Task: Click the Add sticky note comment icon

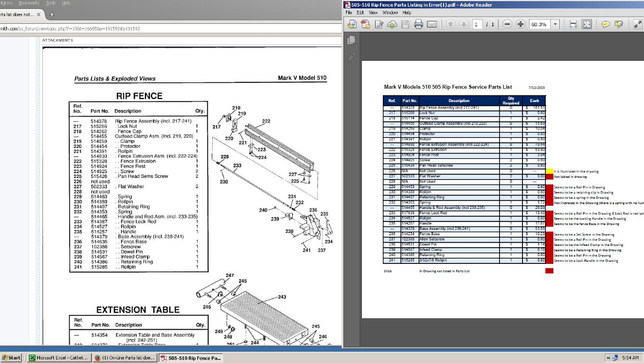Action: [605, 24]
